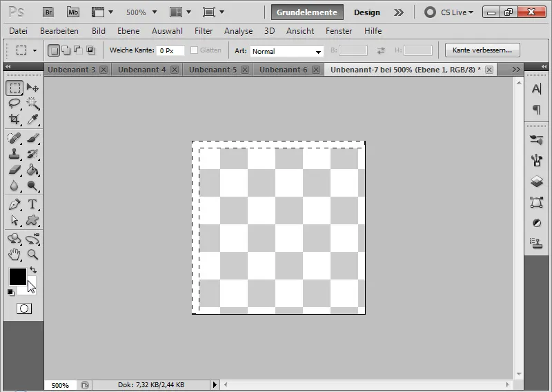The width and height of the screenshot is (552, 392).
Task: Select the Lasso tool
Action: click(x=14, y=104)
